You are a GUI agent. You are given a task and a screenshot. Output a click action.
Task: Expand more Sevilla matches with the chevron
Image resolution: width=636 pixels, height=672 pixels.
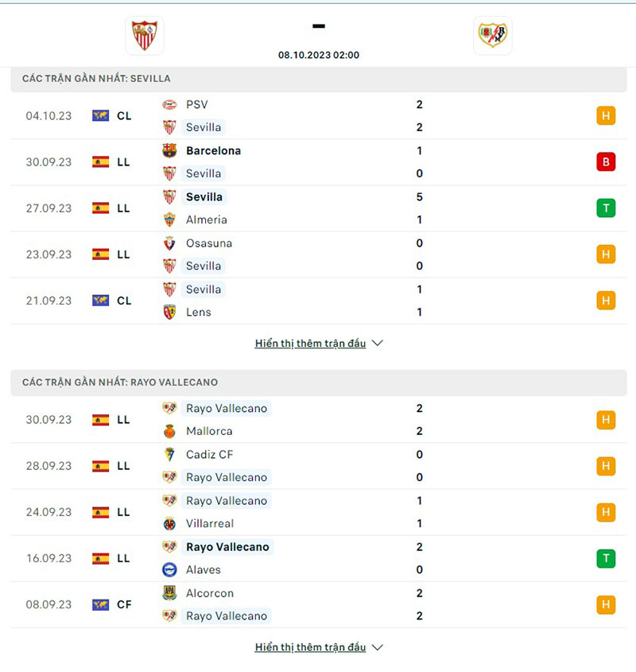tap(378, 344)
